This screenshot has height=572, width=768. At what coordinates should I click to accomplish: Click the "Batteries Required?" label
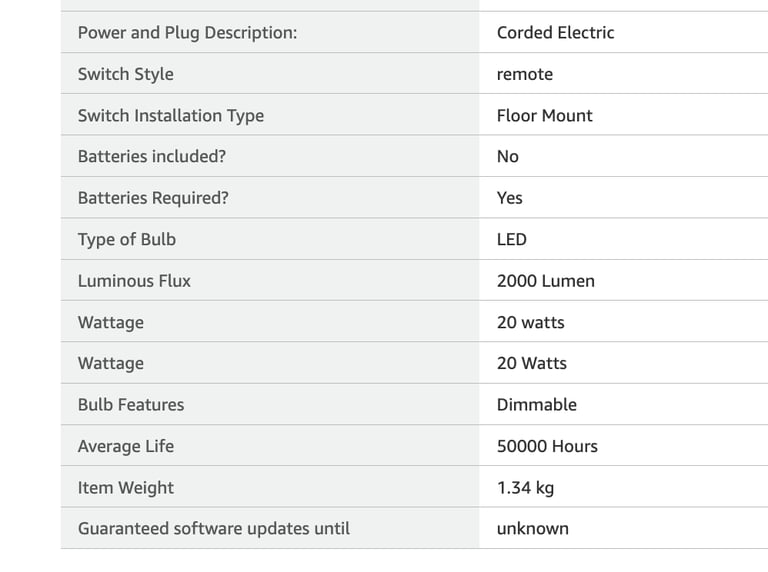[x=153, y=198]
